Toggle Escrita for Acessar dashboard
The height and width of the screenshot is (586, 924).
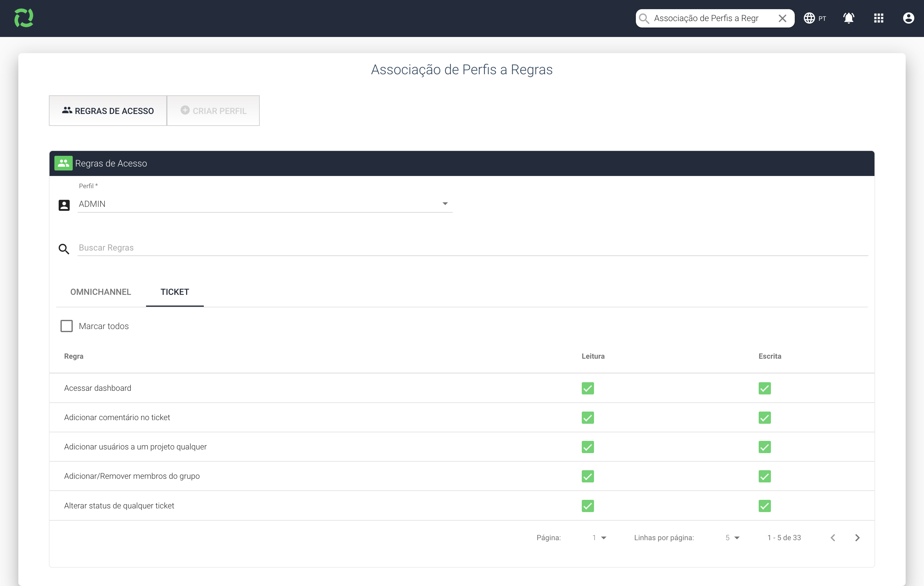[765, 388]
